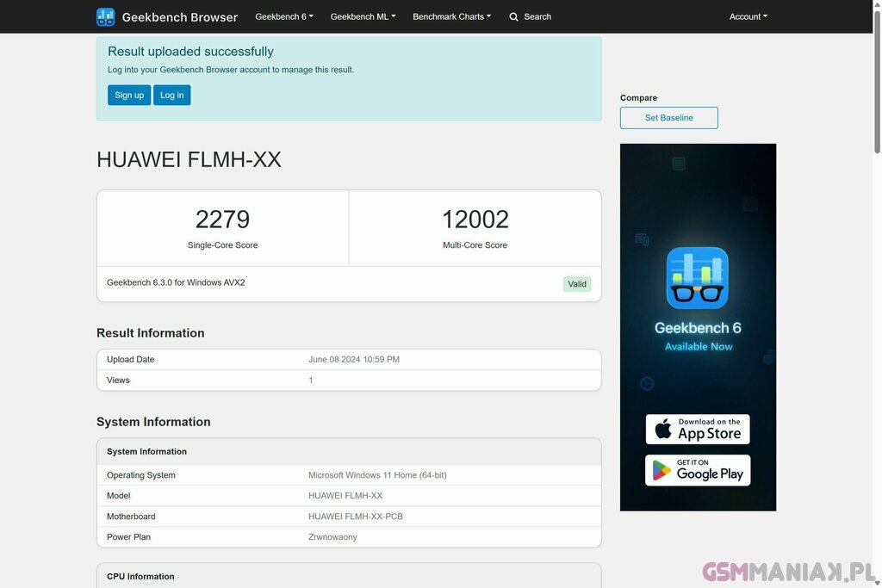This screenshot has height=588, width=882.
Task: Click the CPU Information section header
Action: coord(140,577)
